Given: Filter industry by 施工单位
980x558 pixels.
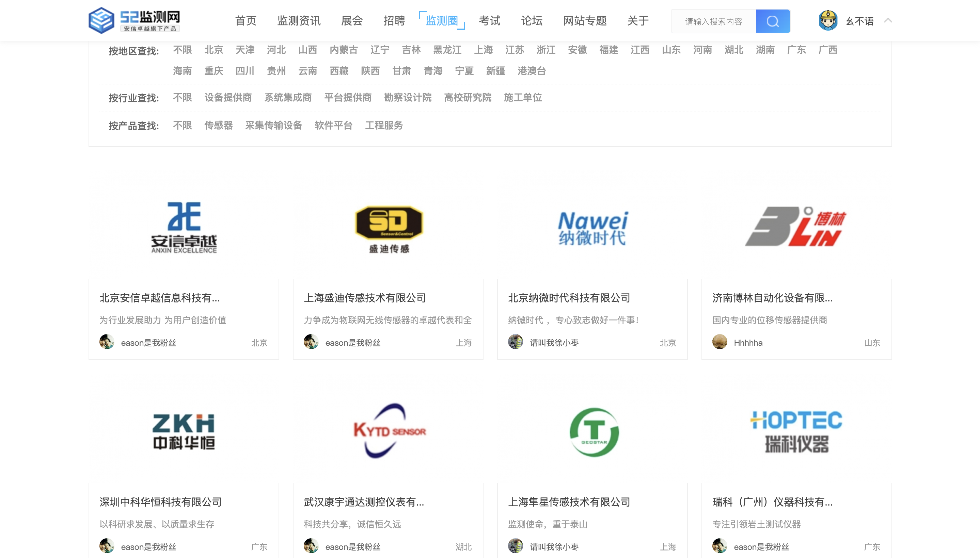Looking at the screenshot, I should [523, 97].
